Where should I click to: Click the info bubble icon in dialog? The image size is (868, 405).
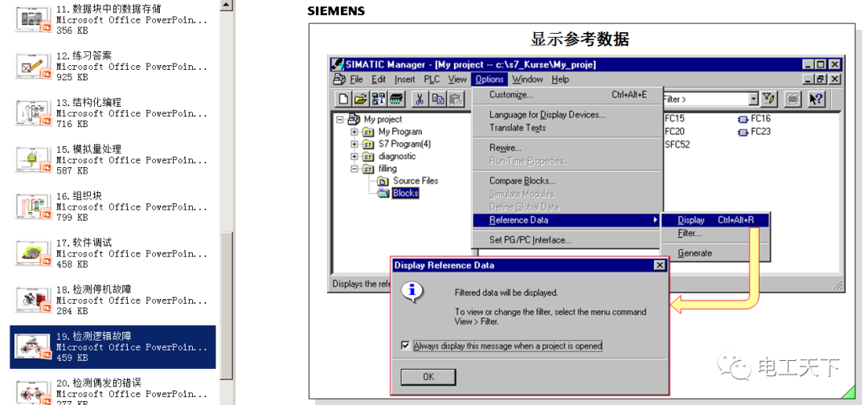[412, 292]
